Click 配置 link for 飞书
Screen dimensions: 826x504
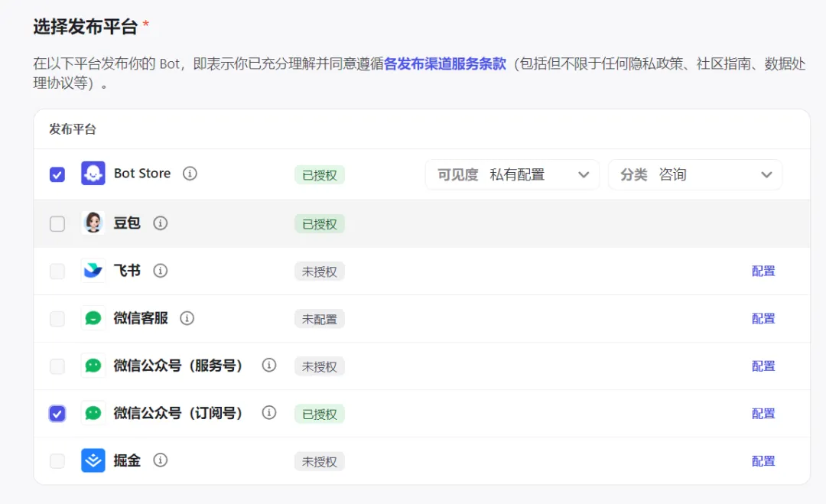763,271
